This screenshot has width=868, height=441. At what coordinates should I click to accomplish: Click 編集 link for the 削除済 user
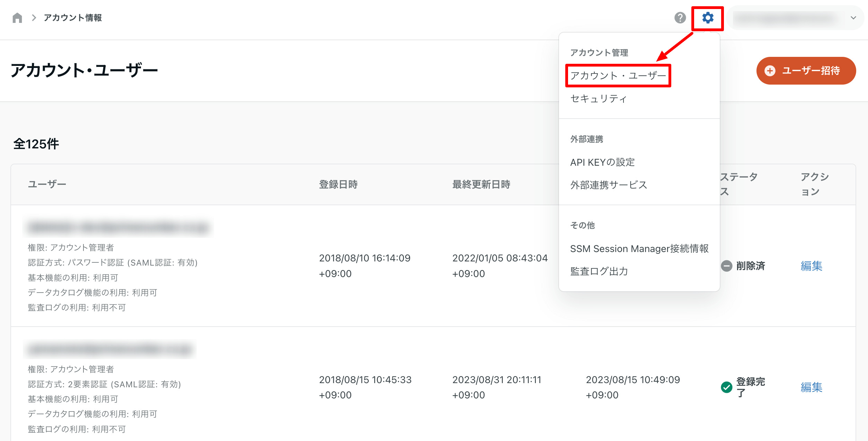pyautogui.click(x=811, y=266)
